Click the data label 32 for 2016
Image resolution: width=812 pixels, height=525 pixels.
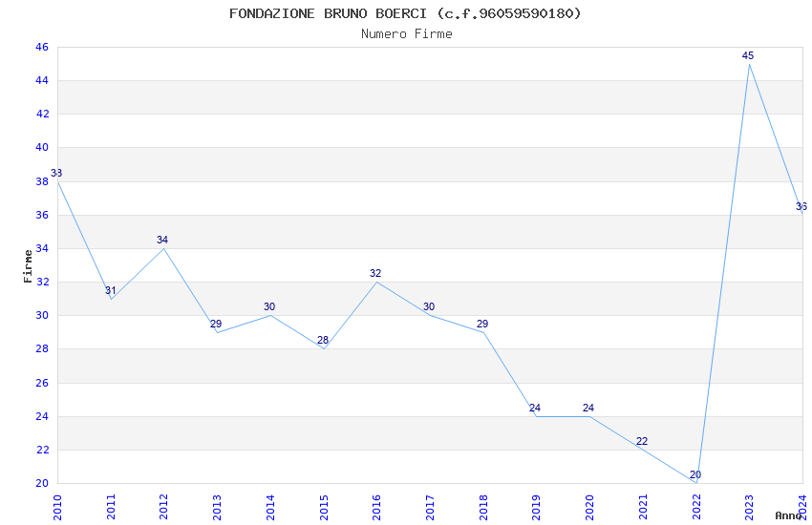coord(375,273)
